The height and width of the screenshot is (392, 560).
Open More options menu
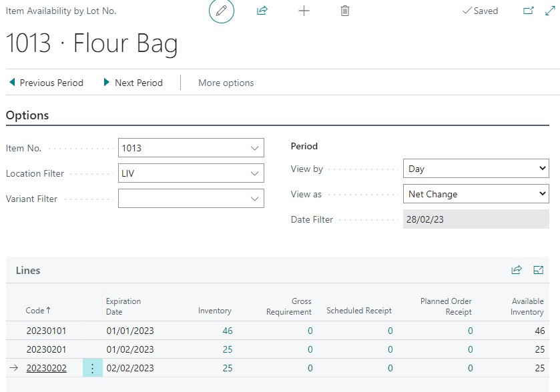(x=226, y=83)
